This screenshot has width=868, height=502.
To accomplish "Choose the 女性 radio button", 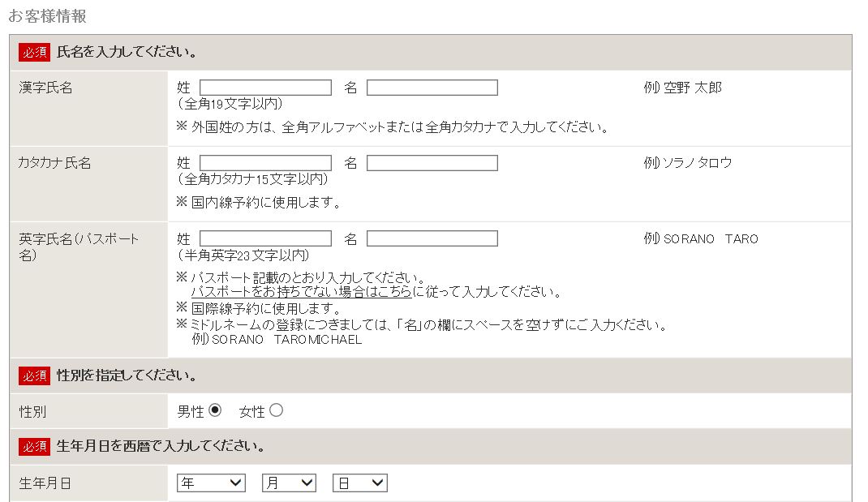I will pos(276,410).
